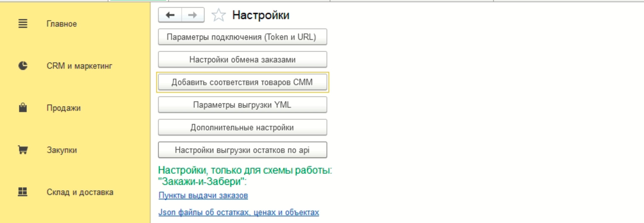Click the Настройки page title
This screenshot has width=644, height=223.
pos(261,15)
